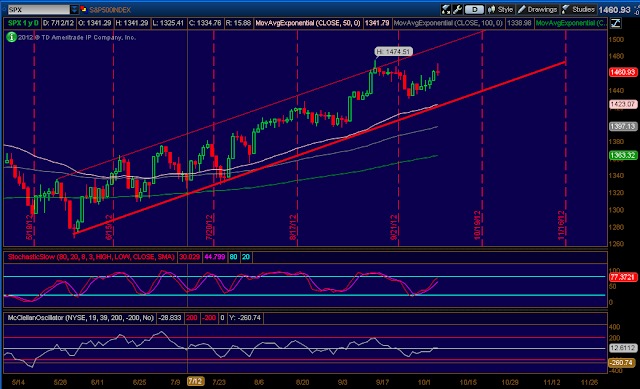Click the 30.029 stochastic value
Screen dimensions: 640x389
(190, 257)
